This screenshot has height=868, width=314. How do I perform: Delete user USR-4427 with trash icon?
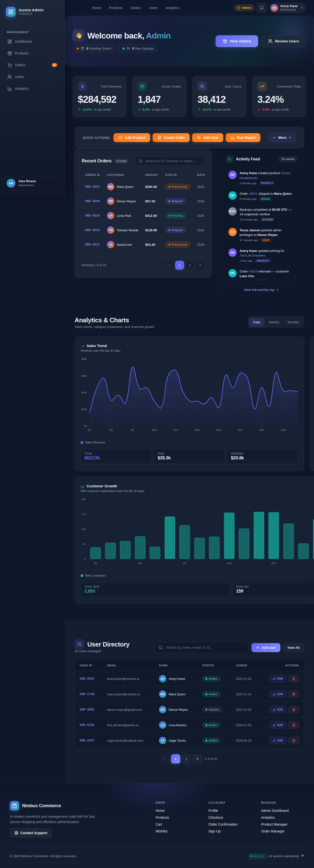click(293, 740)
